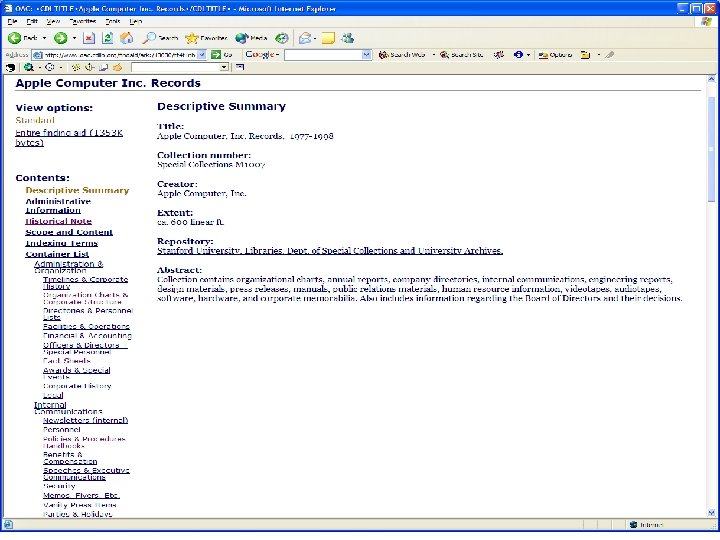
Task: Click the small window icon after the combo box
Action: [x=240, y=67]
